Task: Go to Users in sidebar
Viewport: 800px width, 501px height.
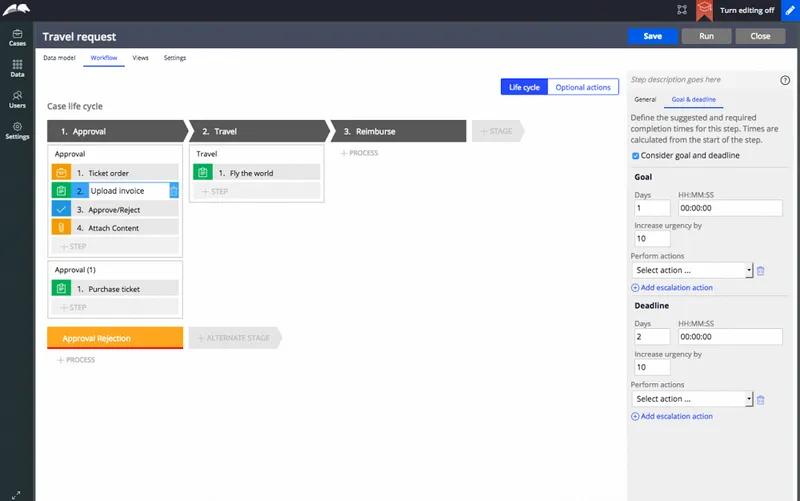Action: point(17,99)
